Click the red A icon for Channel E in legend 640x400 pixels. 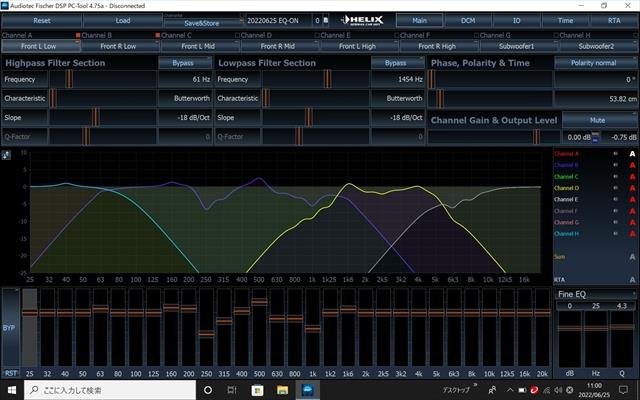click(x=632, y=200)
